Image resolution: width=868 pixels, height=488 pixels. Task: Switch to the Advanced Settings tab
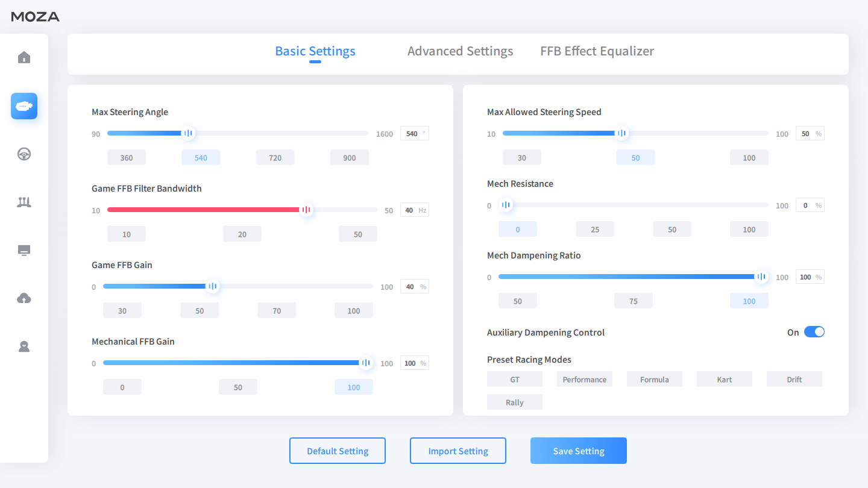[460, 51]
